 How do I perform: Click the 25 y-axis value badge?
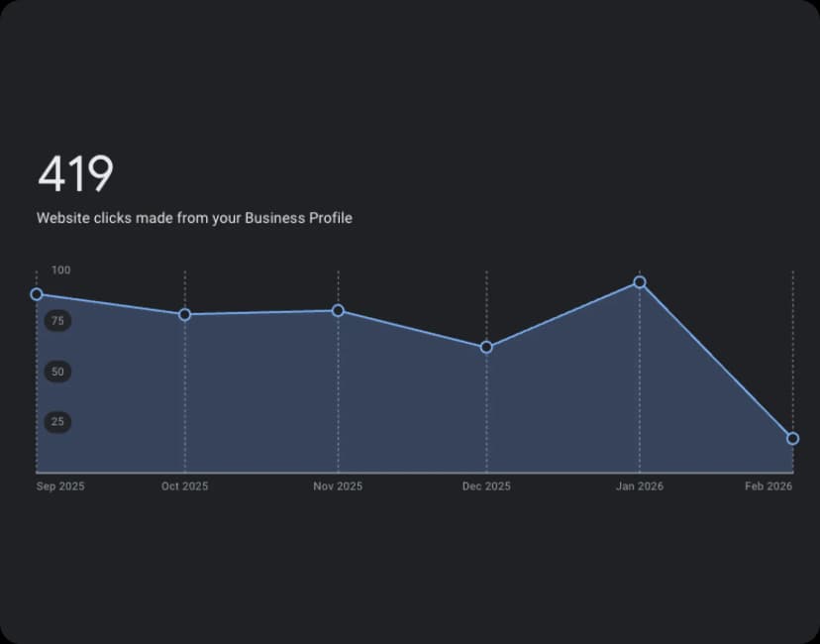click(x=57, y=422)
